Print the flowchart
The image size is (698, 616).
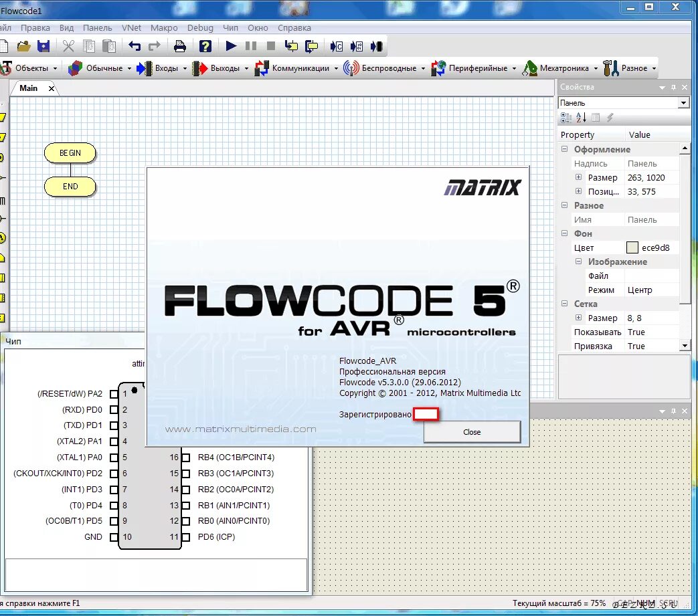coord(180,45)
